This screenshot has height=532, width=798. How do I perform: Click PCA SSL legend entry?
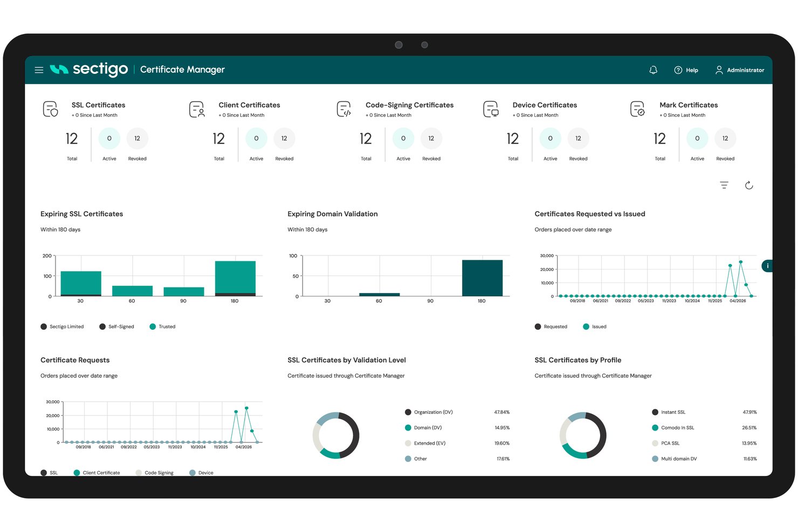tap(666, 444)
